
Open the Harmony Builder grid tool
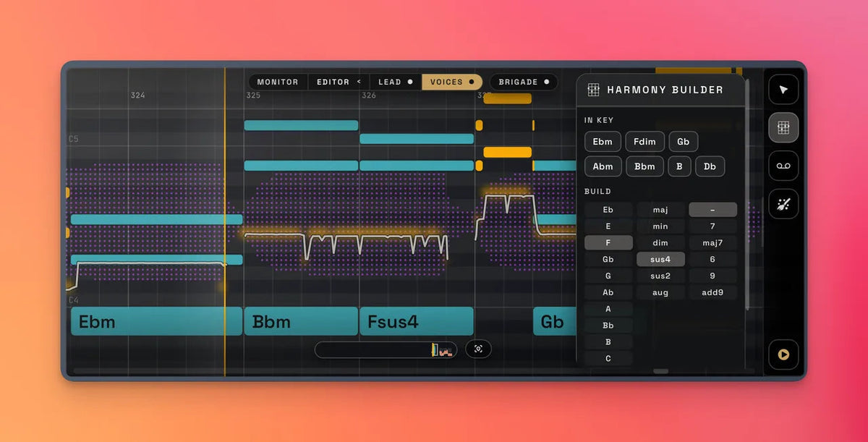pyautogui.click(x=783, y=127)
